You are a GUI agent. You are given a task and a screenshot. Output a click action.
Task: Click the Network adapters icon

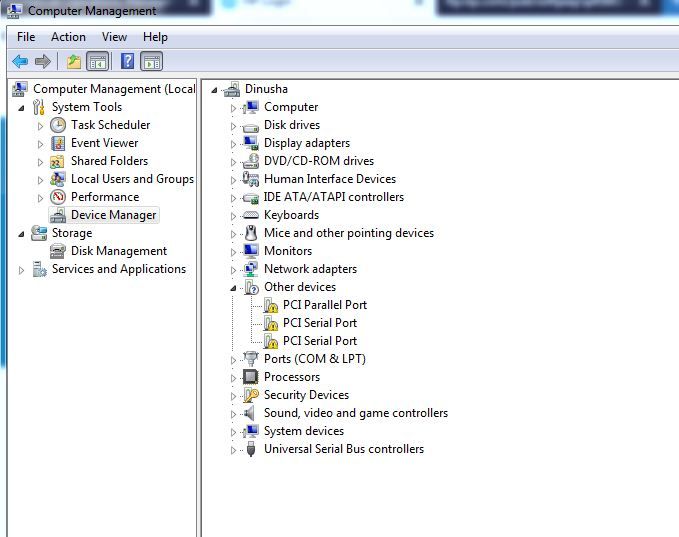251,269
